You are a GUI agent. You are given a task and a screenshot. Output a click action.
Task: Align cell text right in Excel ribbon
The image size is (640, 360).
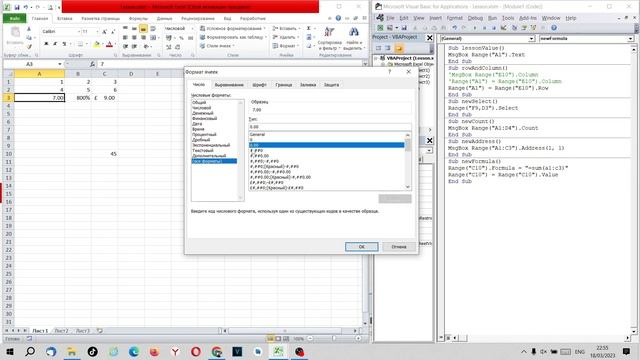[143, 38]
